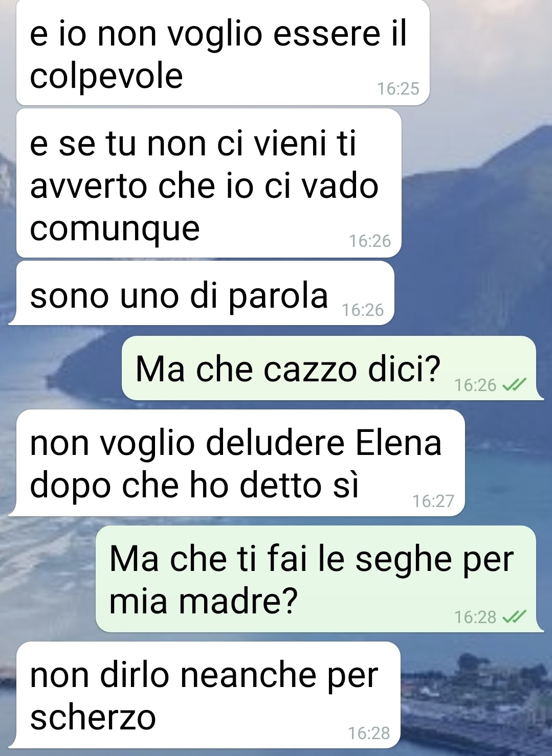Tap the 16:28 time in the green sent bubble
Screen dimensions: 552x756
pyautogui.click(x=475, y=617)
